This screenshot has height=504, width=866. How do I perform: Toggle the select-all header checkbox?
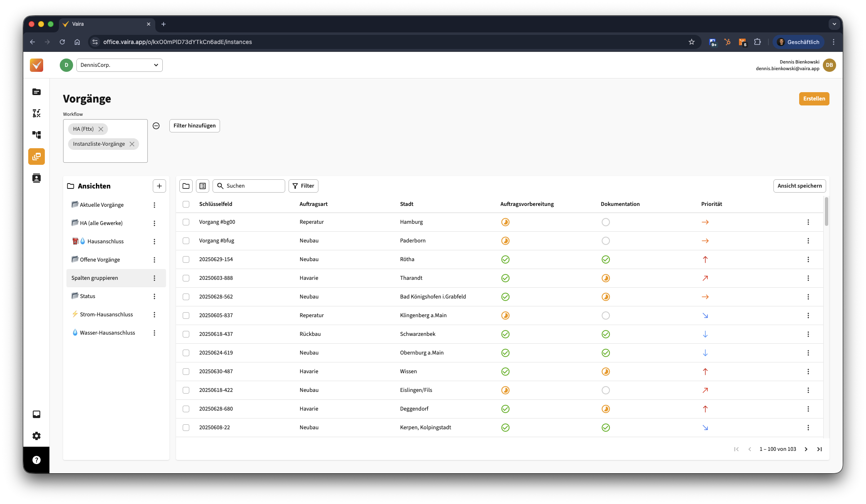(186, 204)
